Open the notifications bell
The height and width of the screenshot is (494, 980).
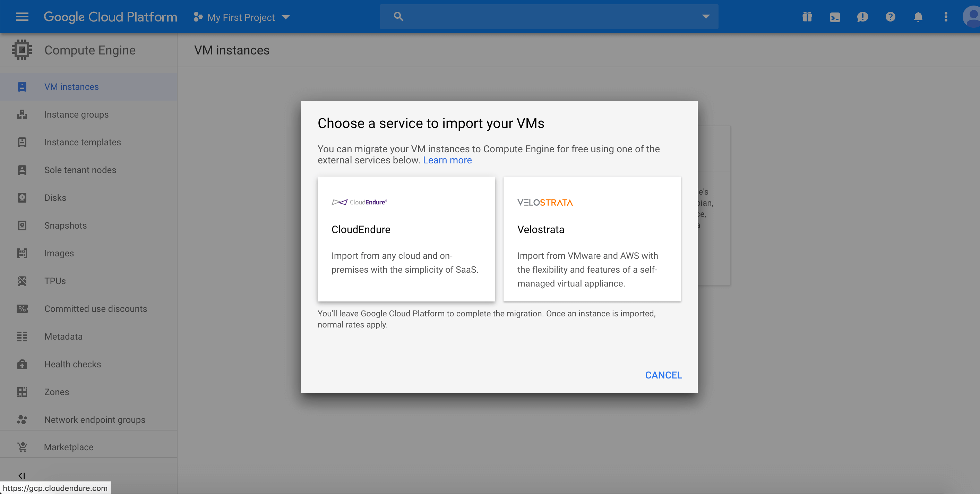(x=918, y=17)
